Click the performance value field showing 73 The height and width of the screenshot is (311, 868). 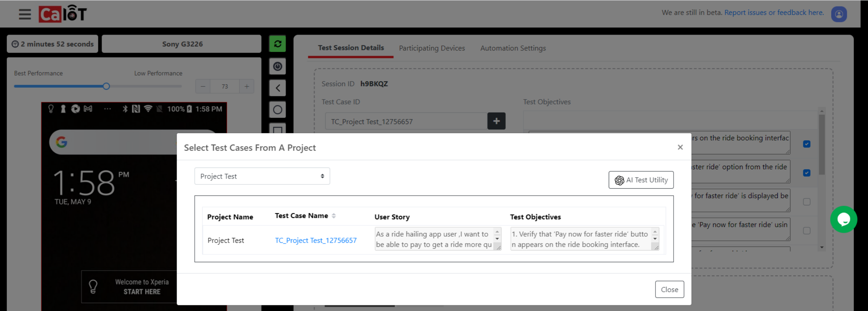click(225, 87)
